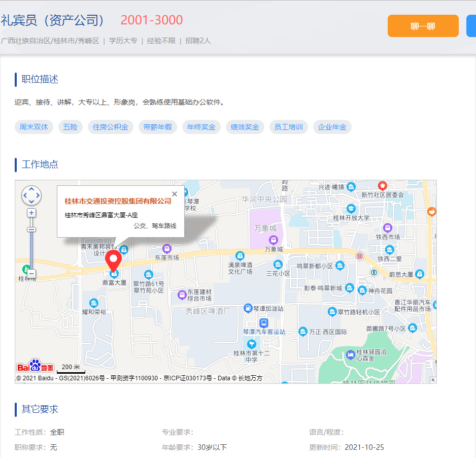
Task: Click the 万象城 shopping mall map icon
Action: point(274,240)
